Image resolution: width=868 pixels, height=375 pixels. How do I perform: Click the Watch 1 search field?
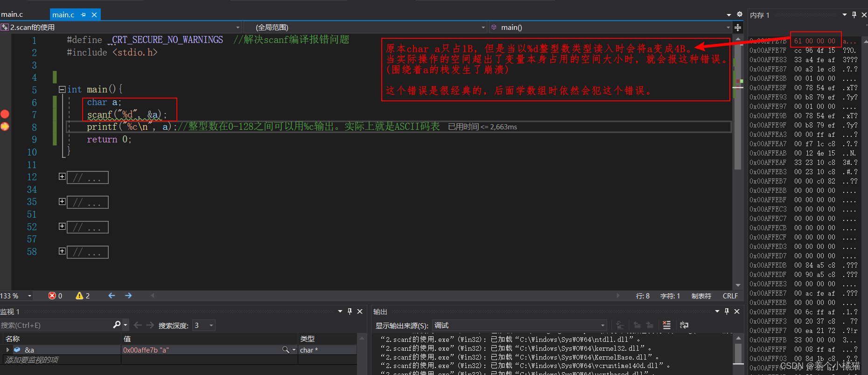coord(56,325)
